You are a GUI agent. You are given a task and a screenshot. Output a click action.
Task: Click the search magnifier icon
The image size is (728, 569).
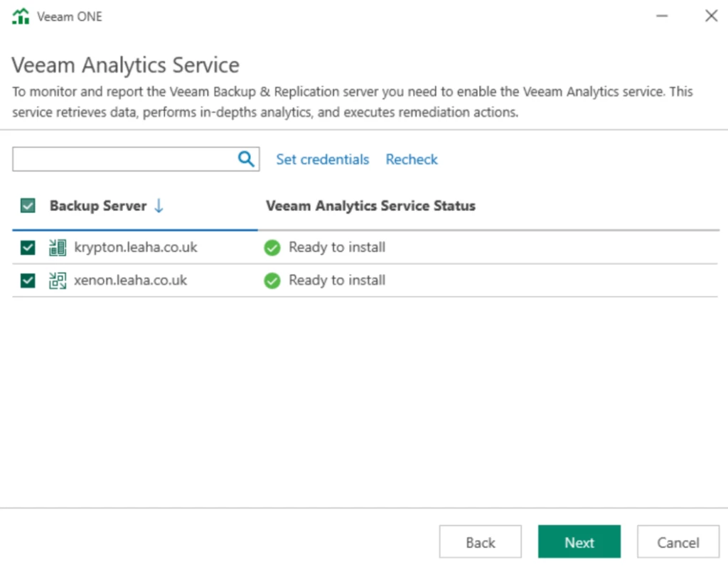coord(246,159)
